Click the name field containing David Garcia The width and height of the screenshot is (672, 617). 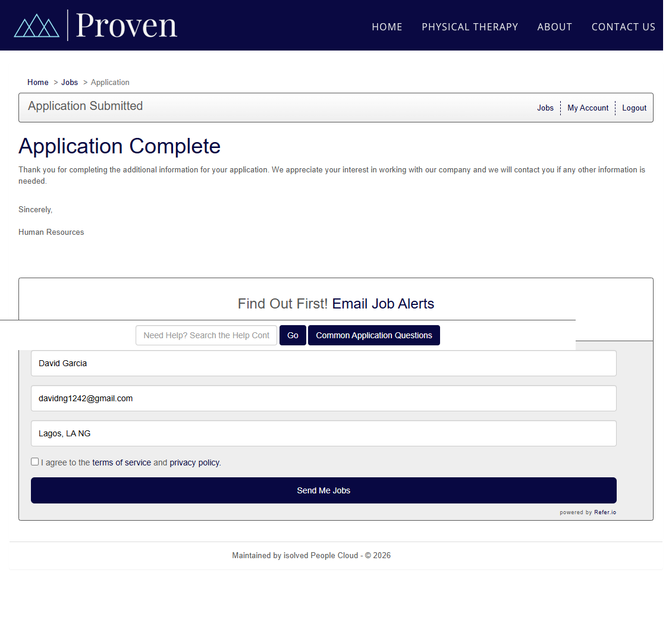[324, 363]
